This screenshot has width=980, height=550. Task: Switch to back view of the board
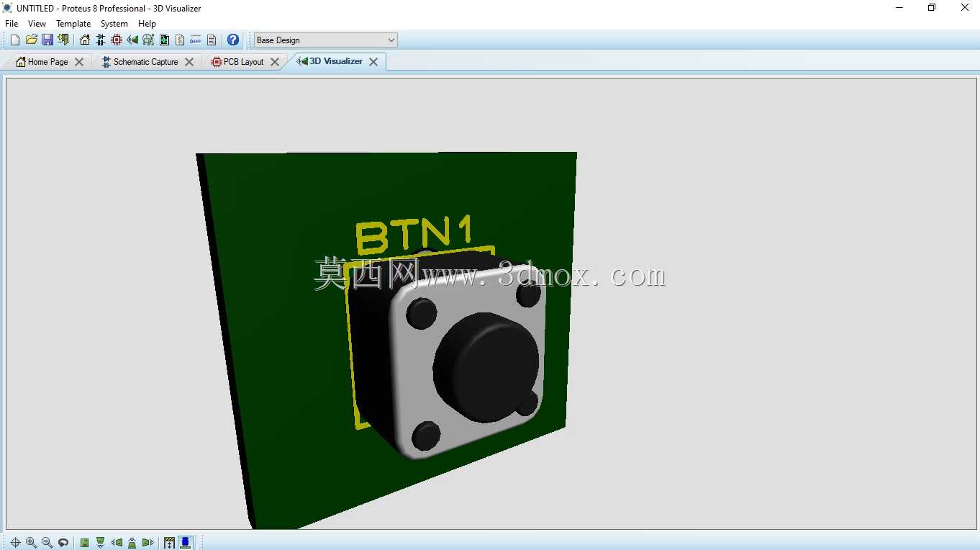pos(132,543)
